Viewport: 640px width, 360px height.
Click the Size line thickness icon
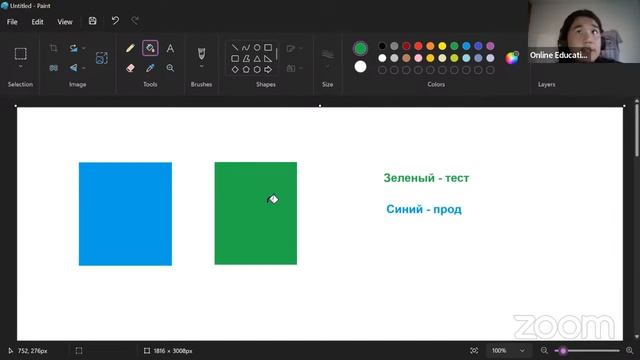coord(327,54)
